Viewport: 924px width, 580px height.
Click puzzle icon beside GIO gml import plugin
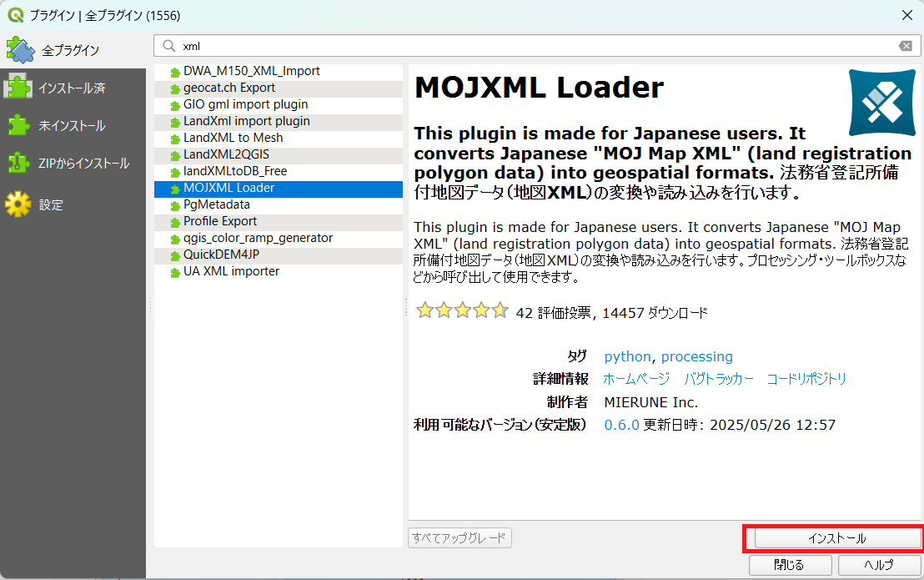click(175, 105)
